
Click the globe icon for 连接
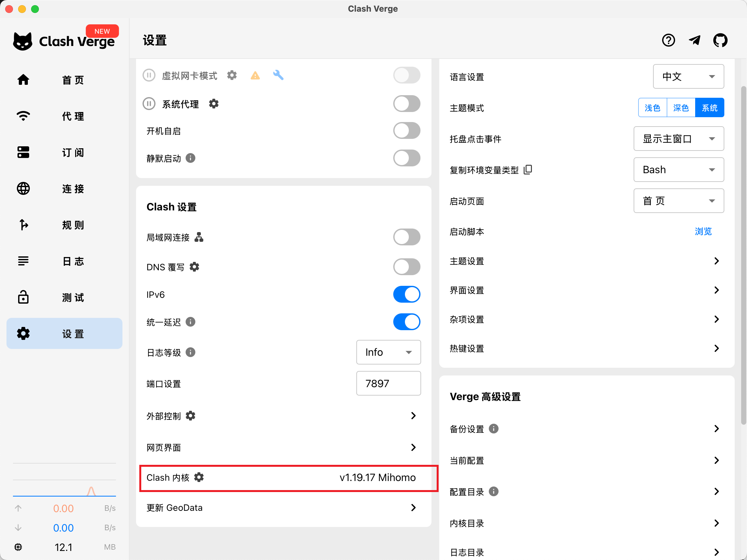(23, 188)
